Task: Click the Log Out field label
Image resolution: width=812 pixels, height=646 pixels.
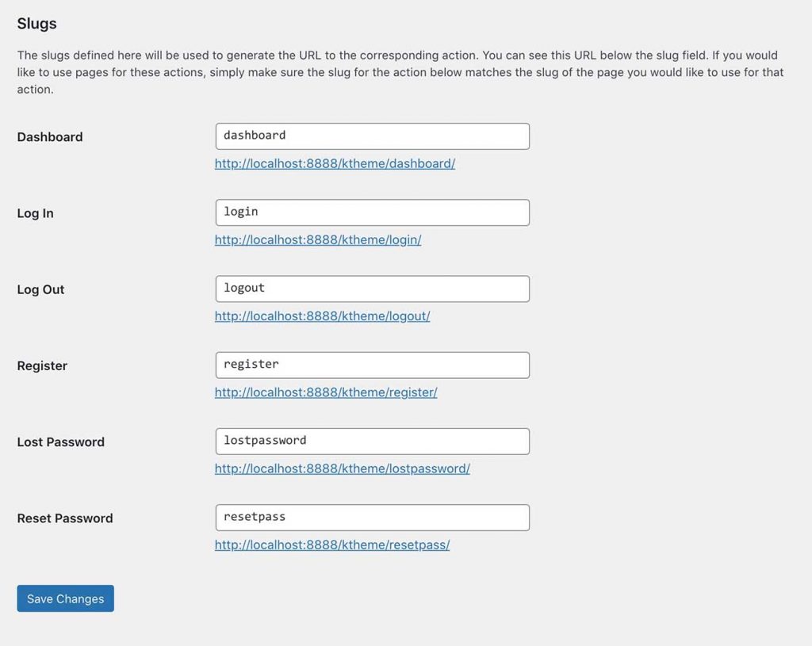Action: (40, 289)
